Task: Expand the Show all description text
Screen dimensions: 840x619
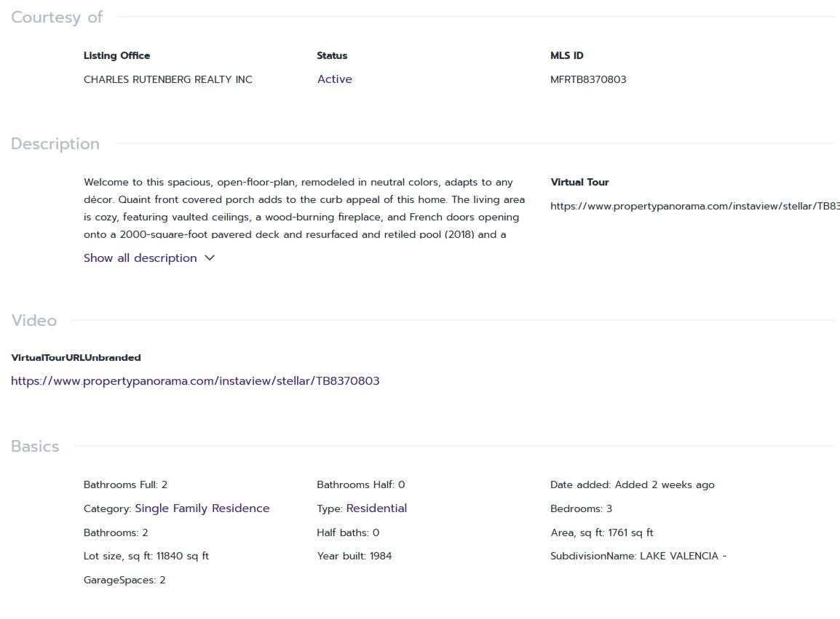Action: (x=140, y=258)
